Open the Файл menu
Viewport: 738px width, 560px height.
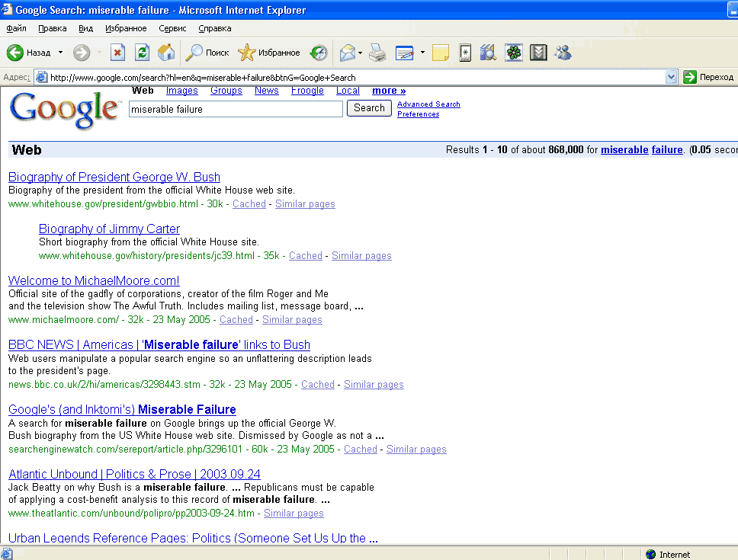click(17, 28)
